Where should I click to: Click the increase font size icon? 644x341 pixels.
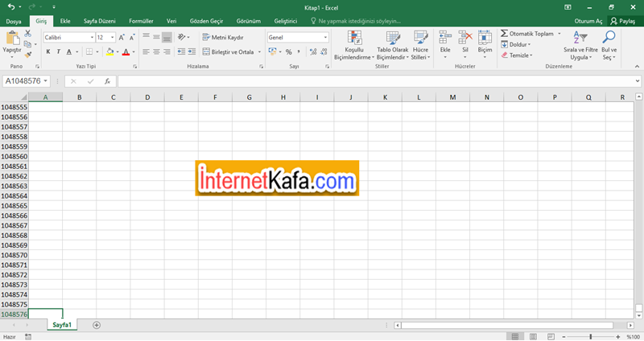point(122,37)
